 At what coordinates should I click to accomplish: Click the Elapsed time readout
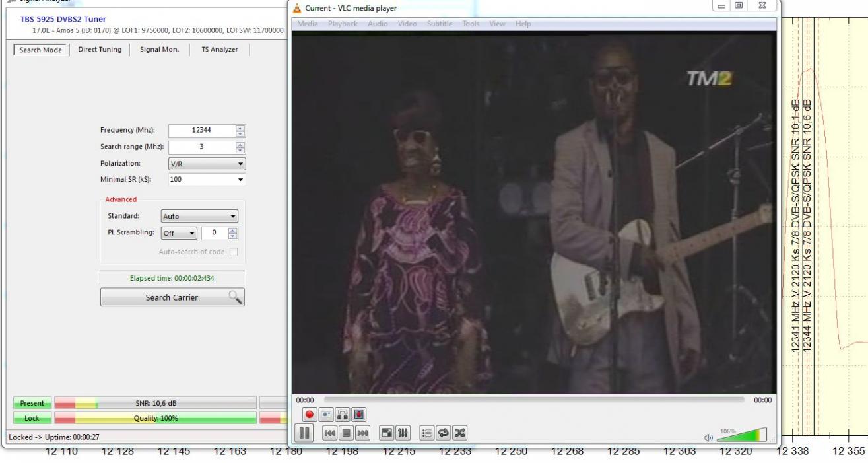click(172, 279)
